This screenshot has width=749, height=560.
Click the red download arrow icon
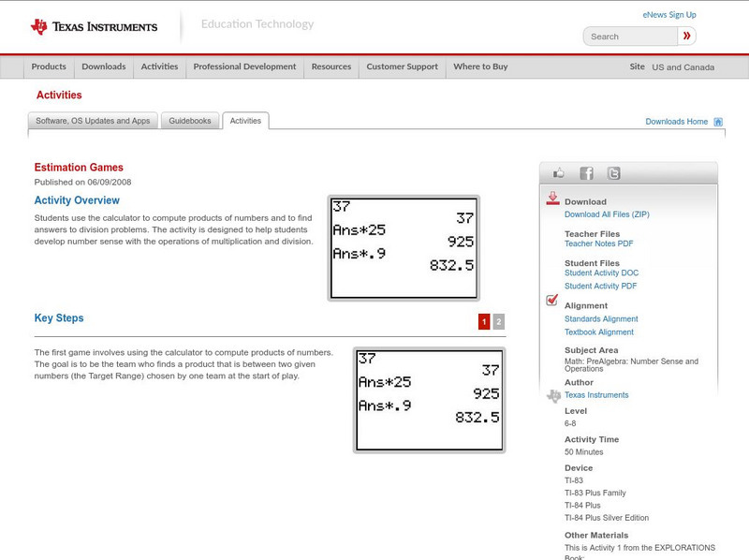coord(552,199)
